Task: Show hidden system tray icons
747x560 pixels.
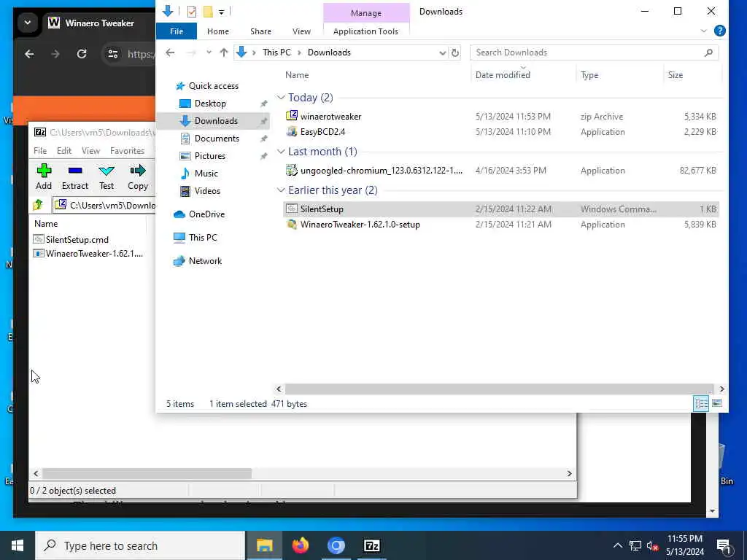Action: tap(617, 545)
